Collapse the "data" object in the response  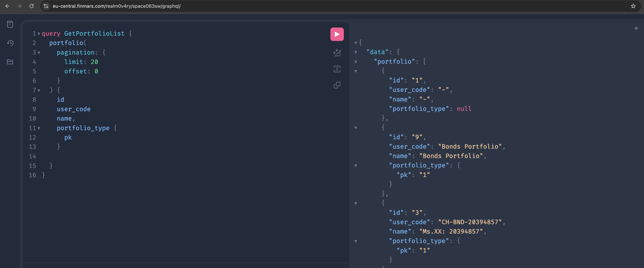(x=356, y=52)
